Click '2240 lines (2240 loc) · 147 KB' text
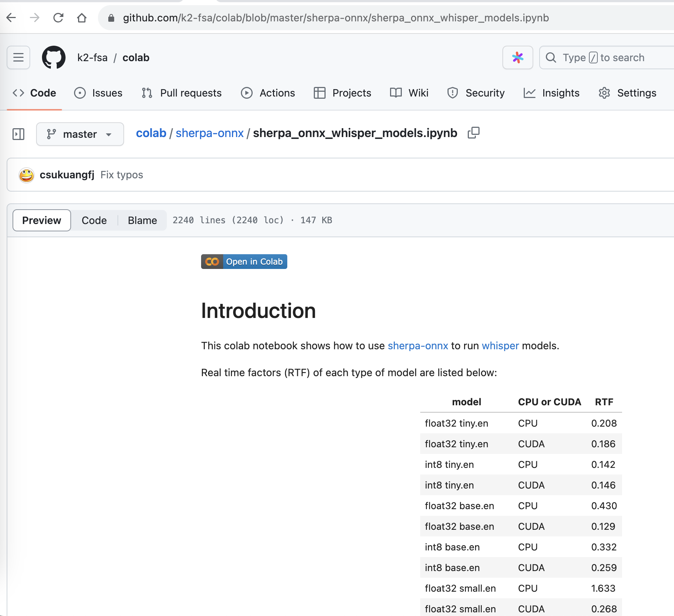Screen dimensions: 674x616 pyautogui.click(x=252, y=220)
